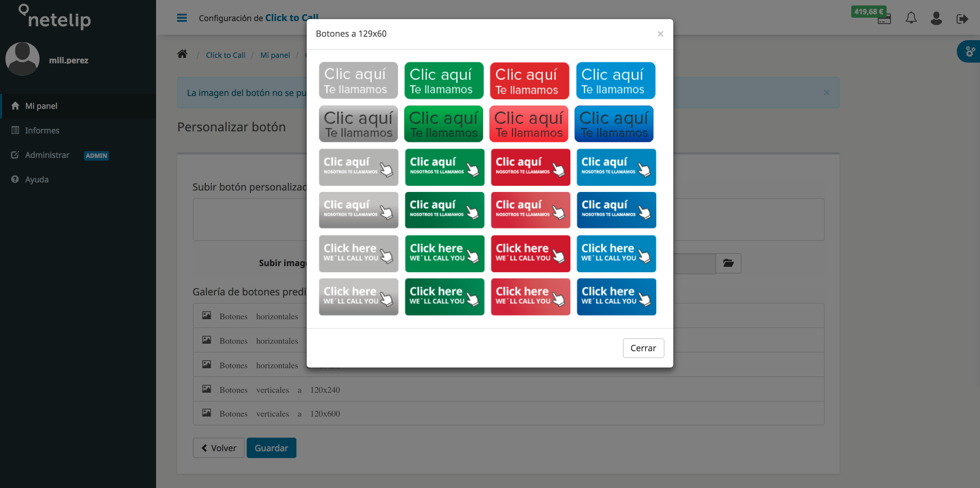Select the green 'Clic aquí nosotros te llamamos' icon button
This screenshot has height=488, width=980.
point(444,167)
